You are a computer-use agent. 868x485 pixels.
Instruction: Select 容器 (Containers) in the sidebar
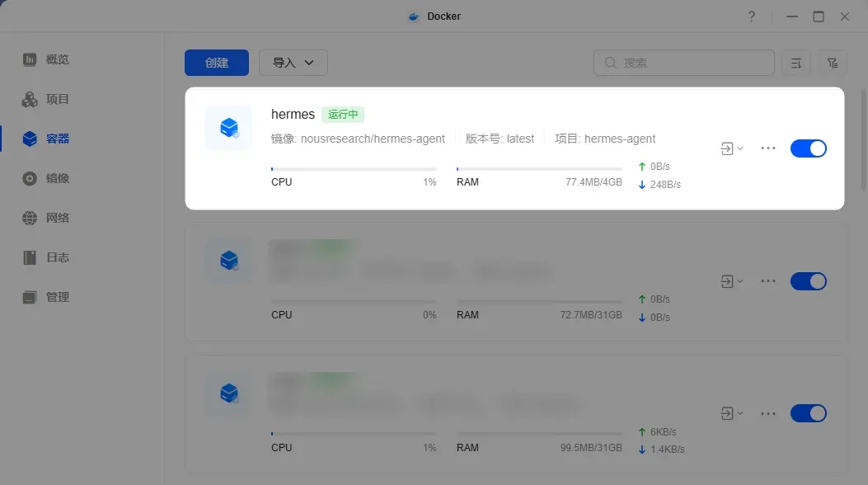(x=58, y=138)
